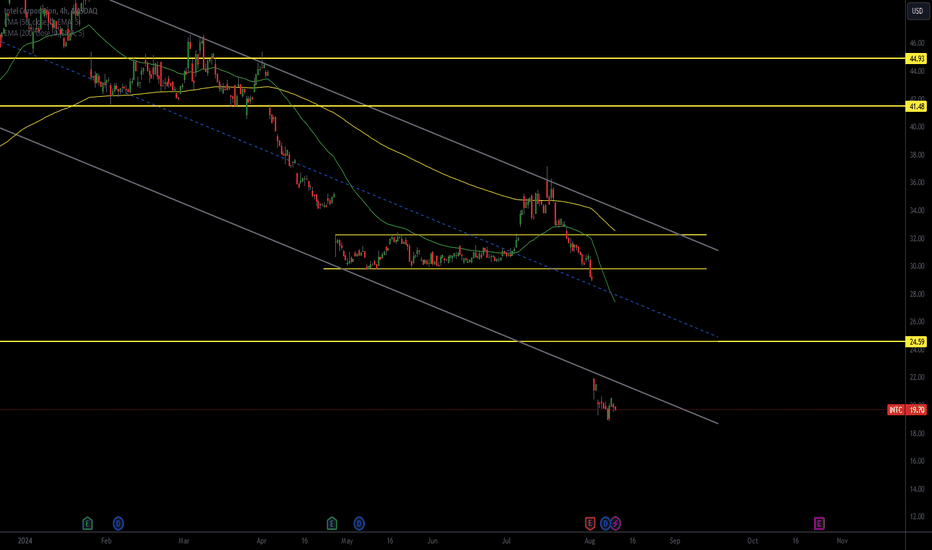Click the 16.00 price scale value

click(x=917, y=461)
